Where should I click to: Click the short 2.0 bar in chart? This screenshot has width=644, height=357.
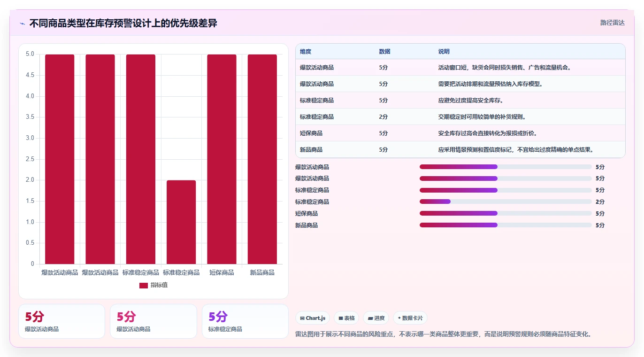[181, 222]
